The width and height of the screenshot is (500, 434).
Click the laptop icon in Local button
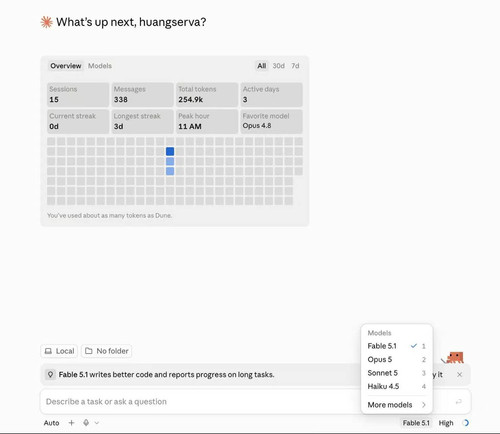pos(48,351)
